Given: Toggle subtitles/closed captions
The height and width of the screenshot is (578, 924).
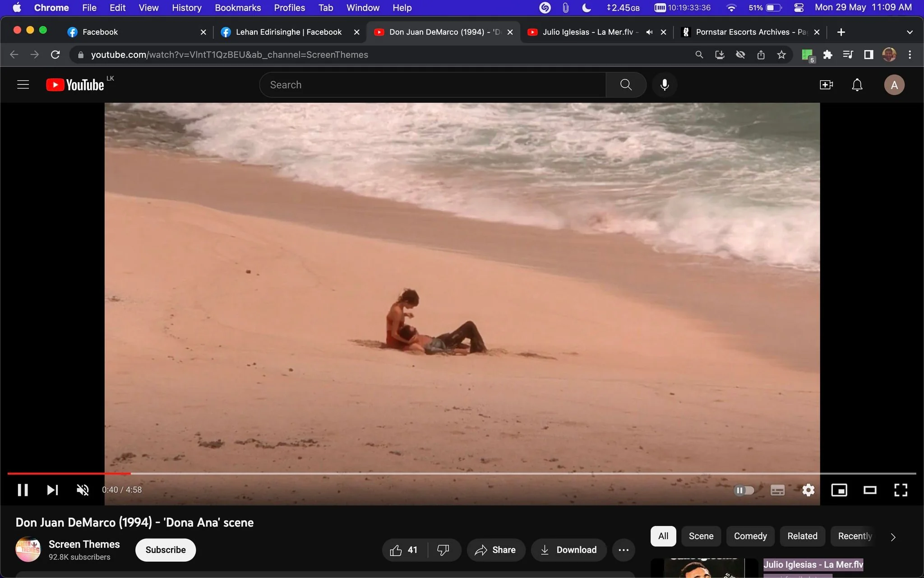Looking at the screenshot, I should coord(777,490).
